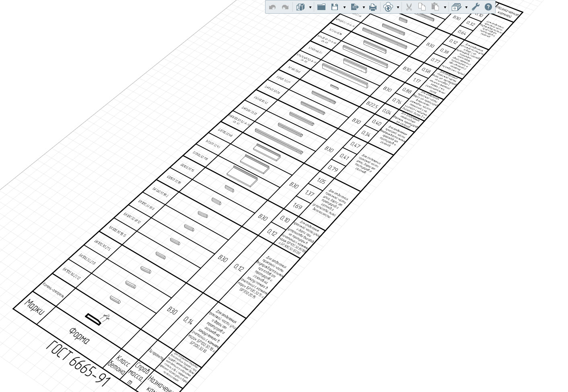Open settings with the wrench icon
Viewport: 568px width, 392px height.
475,7
